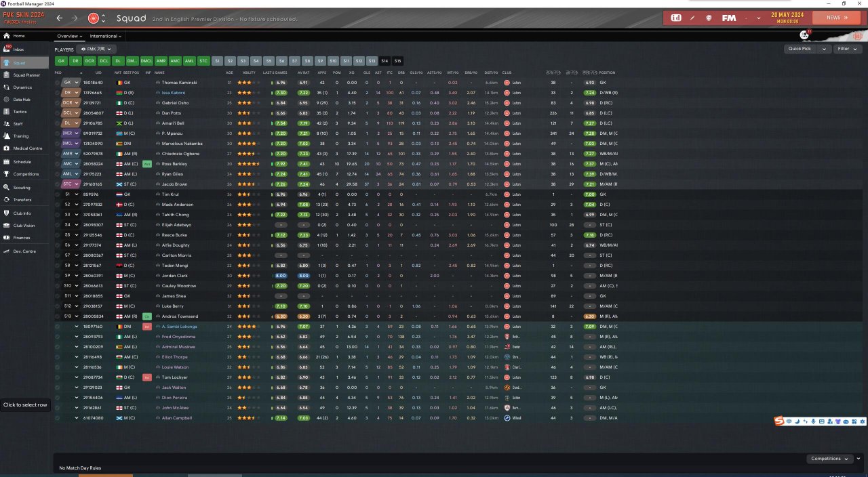Sort by the ABILITY column header
This screenshot has width=868, height=477.
coord(249,72)
